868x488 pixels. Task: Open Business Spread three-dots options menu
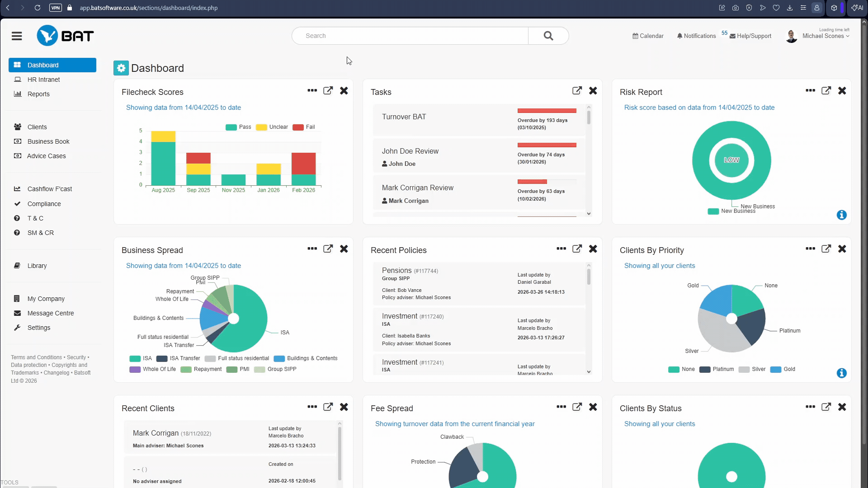pyautogui.click(x=312, y=249)
